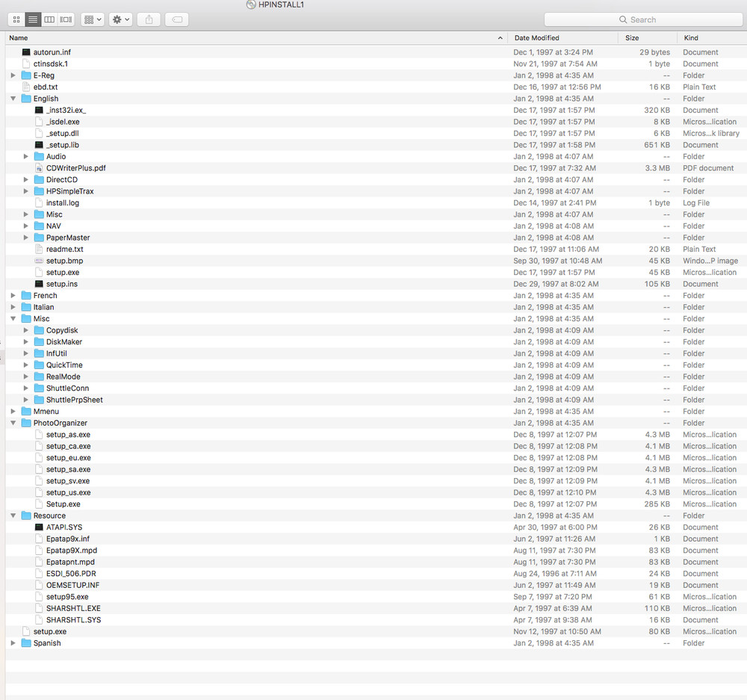Switch to icon view in toolbar
747x700 pixels.
pos(16,19)
